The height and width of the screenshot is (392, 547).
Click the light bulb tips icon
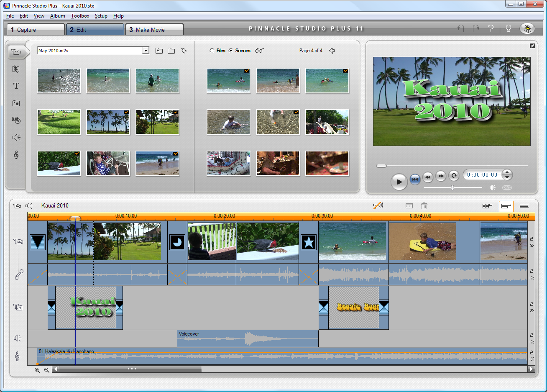point(509,28)
